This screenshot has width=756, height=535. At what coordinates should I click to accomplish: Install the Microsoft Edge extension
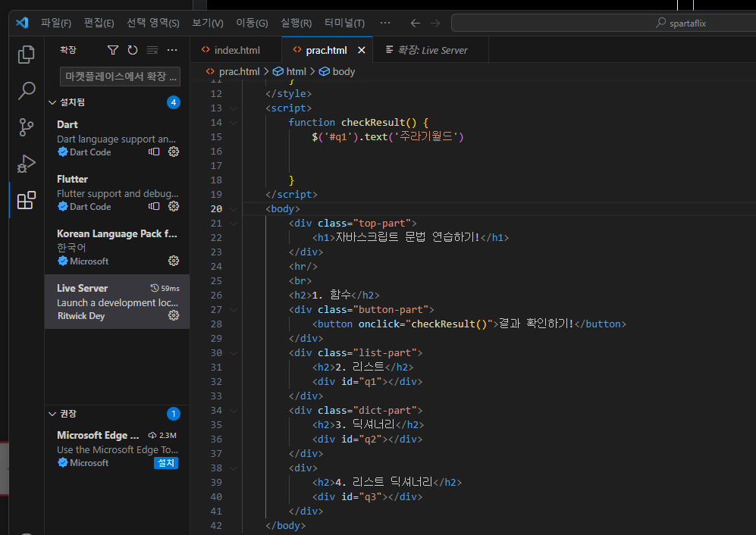[166, 463]
